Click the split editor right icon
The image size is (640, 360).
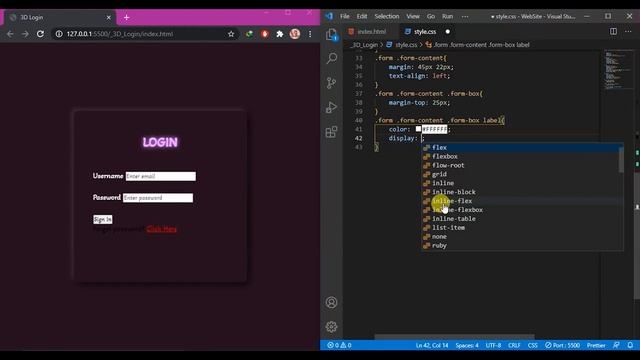pyautogui.click(x=613, y=31)
